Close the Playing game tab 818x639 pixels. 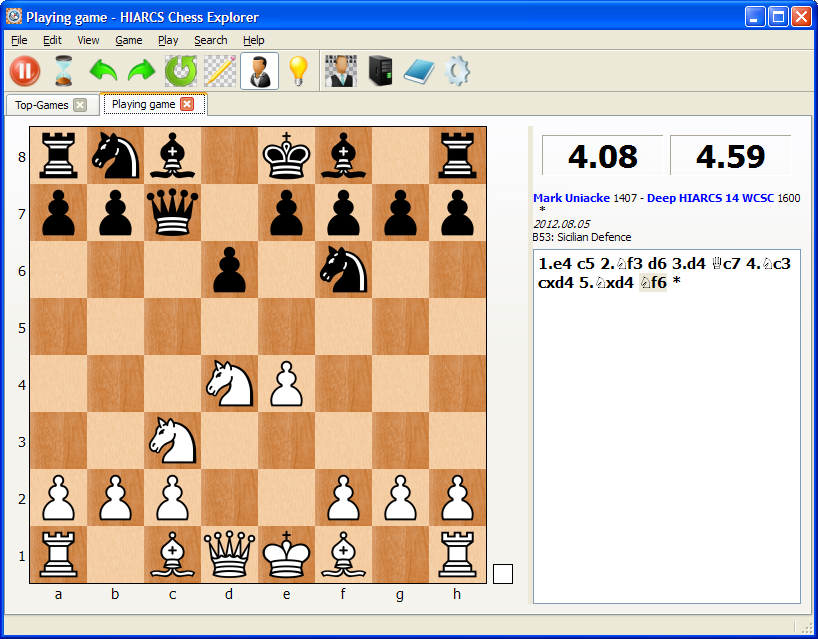187,104
